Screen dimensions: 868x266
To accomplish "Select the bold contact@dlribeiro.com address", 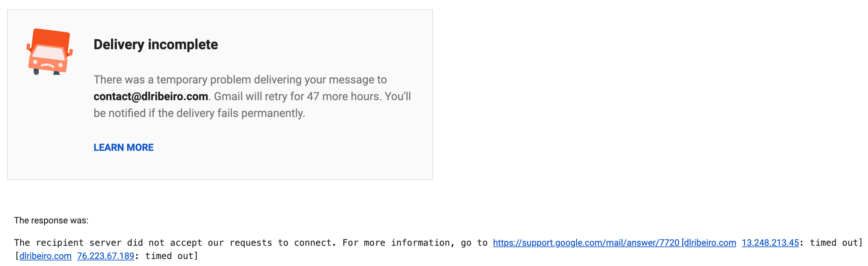I will tap(151, 96).
